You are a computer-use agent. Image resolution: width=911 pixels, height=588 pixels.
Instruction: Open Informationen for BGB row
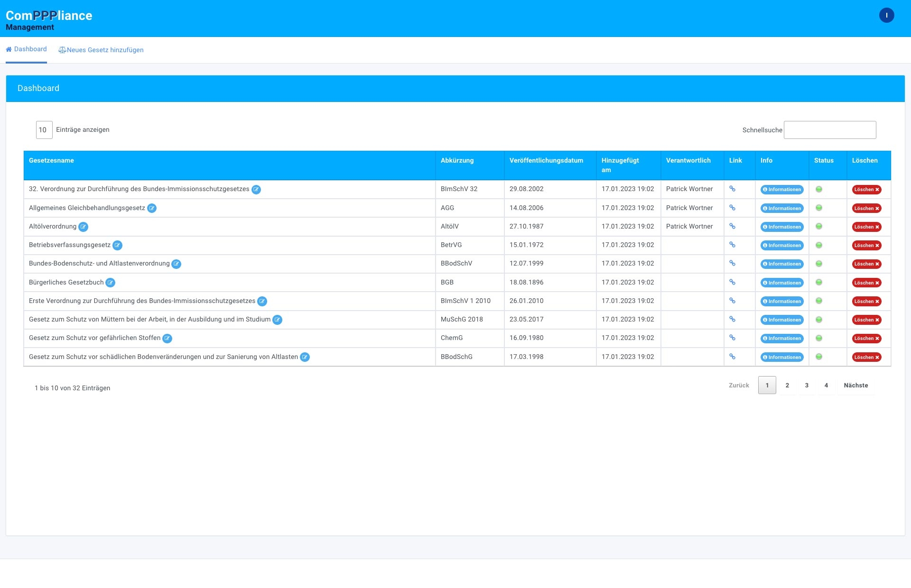pyautogui.click(x=781, y=283)
